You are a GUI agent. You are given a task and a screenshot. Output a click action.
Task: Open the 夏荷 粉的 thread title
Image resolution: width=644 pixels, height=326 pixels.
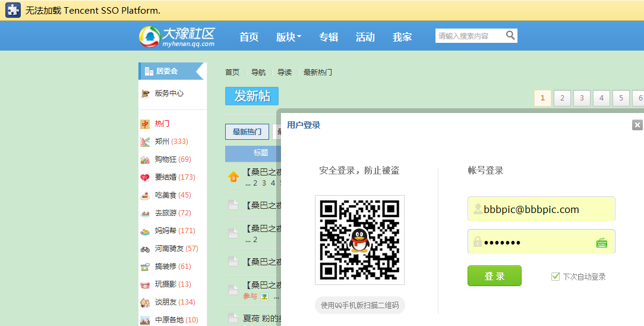click(x=262, y=318)
